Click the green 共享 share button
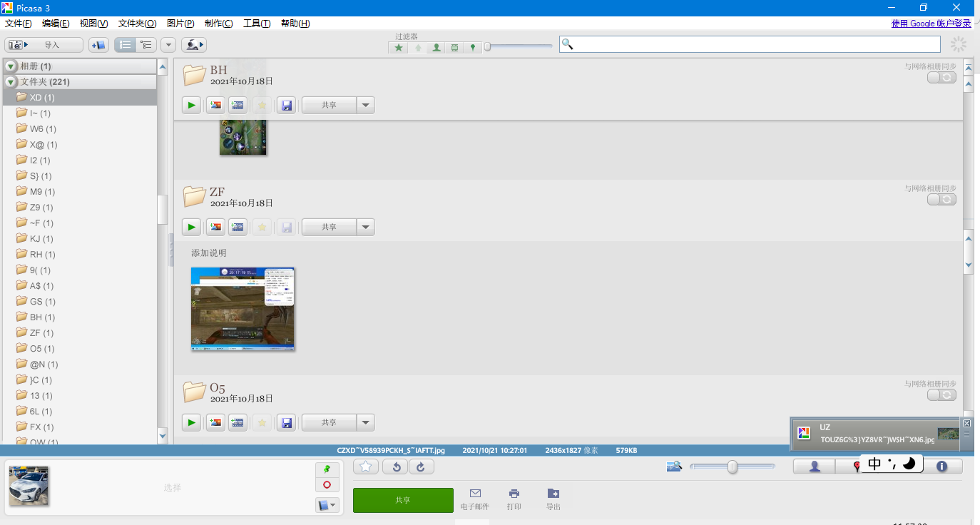The image size is (980, 525). 403,500
